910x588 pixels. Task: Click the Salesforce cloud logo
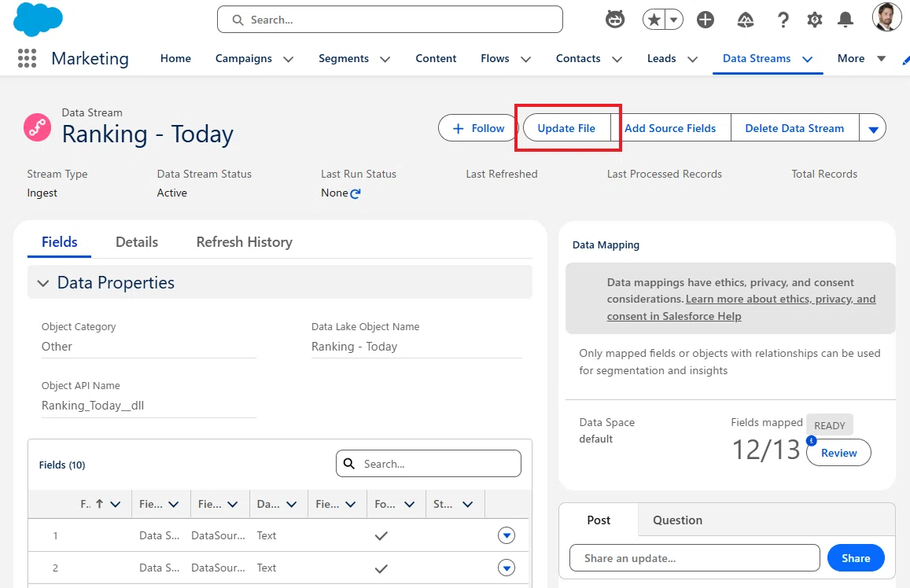click(38, 19)
